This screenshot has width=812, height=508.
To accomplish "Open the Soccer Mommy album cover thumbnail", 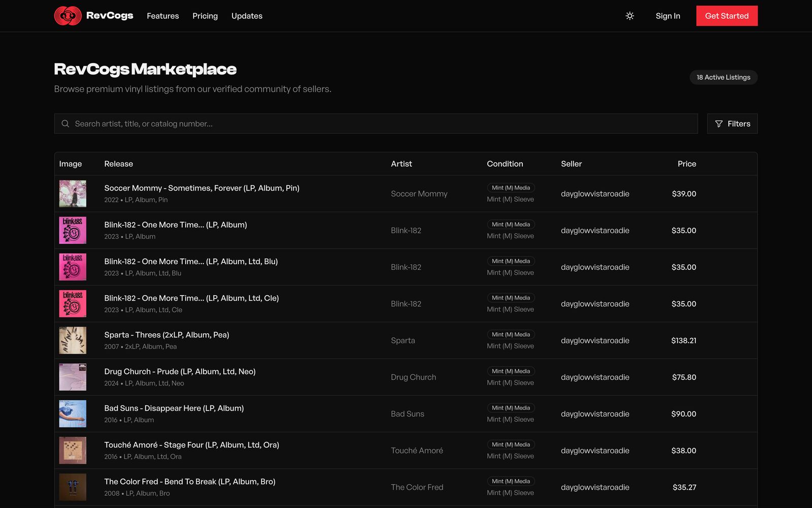I will [x=73, y=194].
